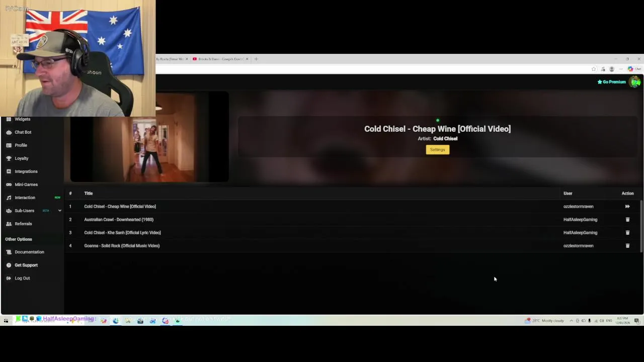The image size is (644, 362).
Task: Open the Windows Start menu
Action: tap(6, 320)
